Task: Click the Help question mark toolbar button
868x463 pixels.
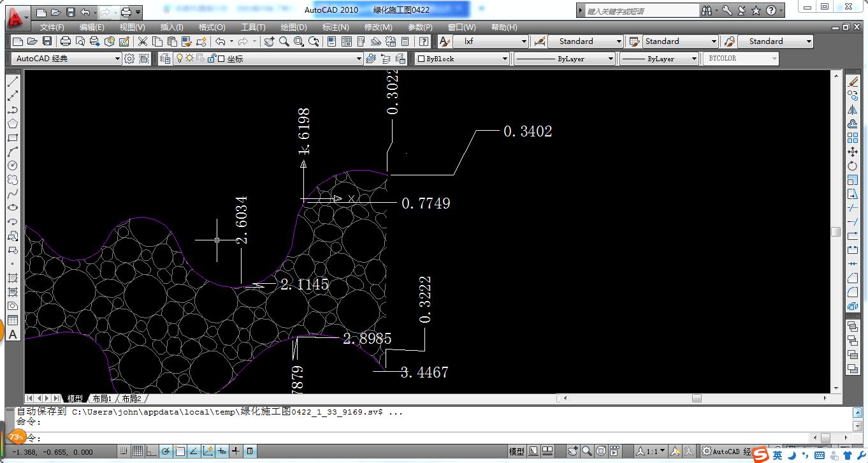Action: click(x=424, y=41)
